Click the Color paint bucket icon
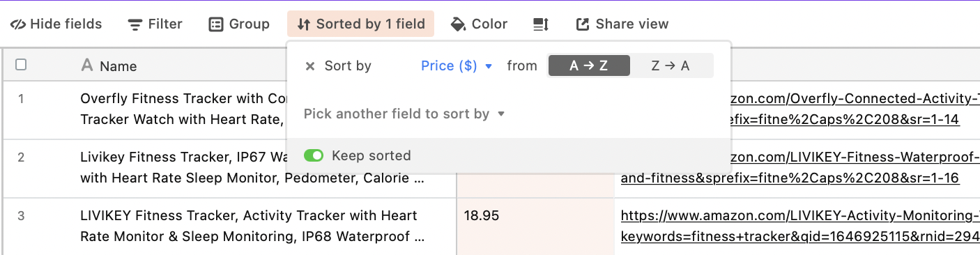 [x=458, y=24]
